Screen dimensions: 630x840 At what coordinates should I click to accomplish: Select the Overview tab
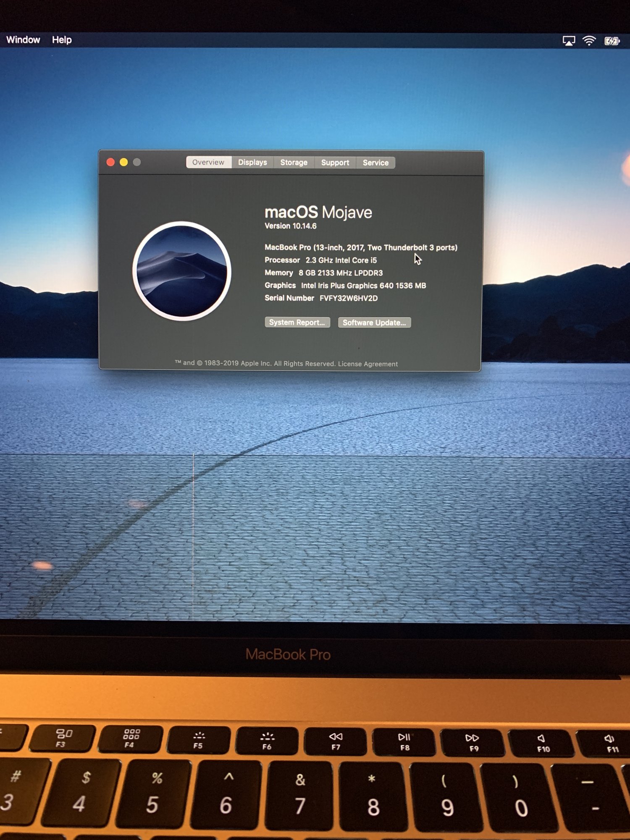[x=208, y=162]
